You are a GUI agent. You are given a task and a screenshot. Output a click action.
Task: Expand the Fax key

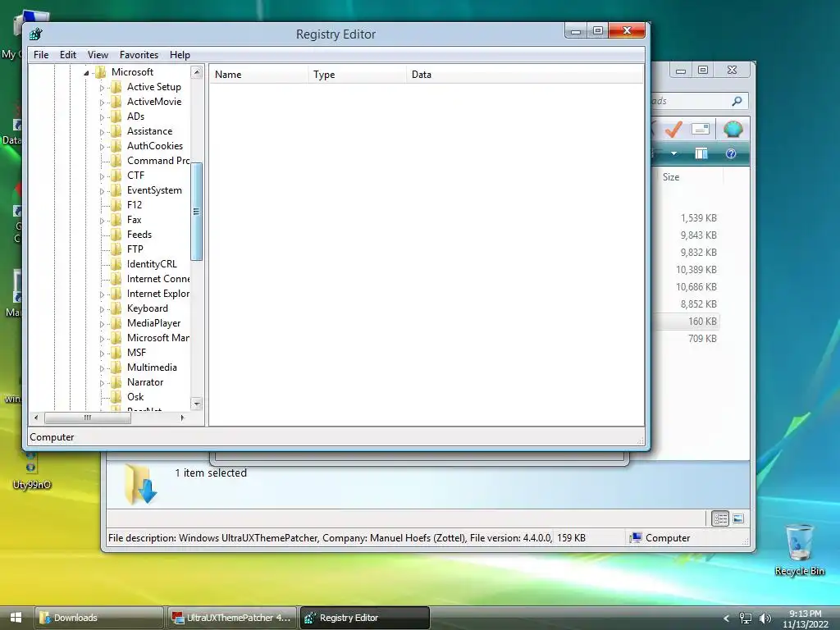[102, 220]
